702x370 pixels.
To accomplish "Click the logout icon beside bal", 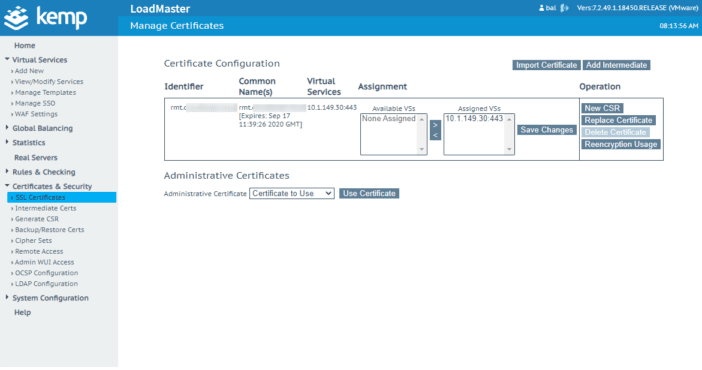I will tap(564, 8).
